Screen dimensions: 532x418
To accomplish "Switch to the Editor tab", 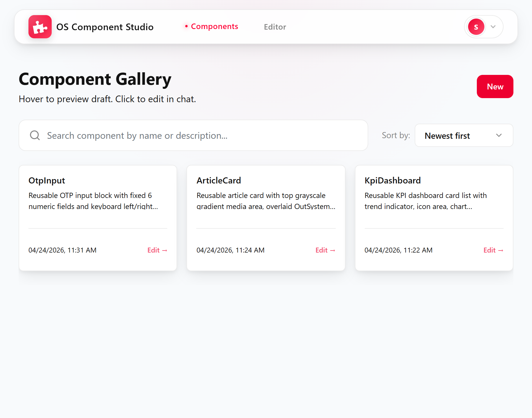I will (x=275, y=27).
